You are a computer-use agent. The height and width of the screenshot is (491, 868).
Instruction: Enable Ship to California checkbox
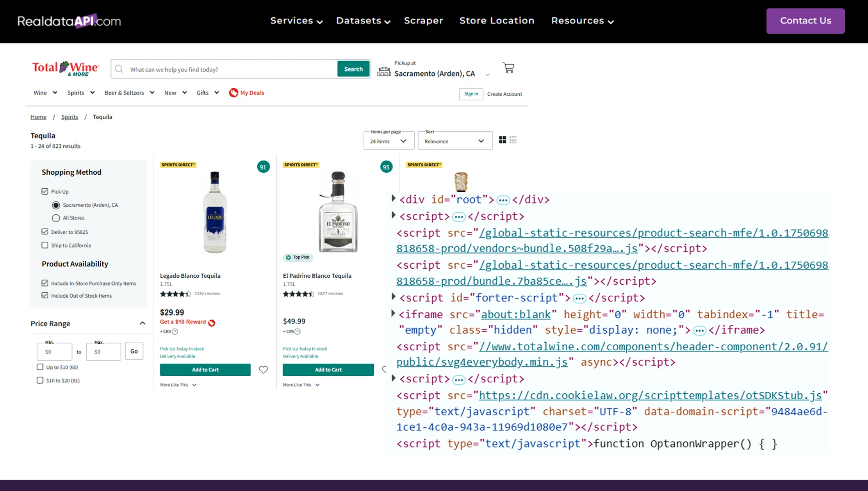[x=45, y=245]
